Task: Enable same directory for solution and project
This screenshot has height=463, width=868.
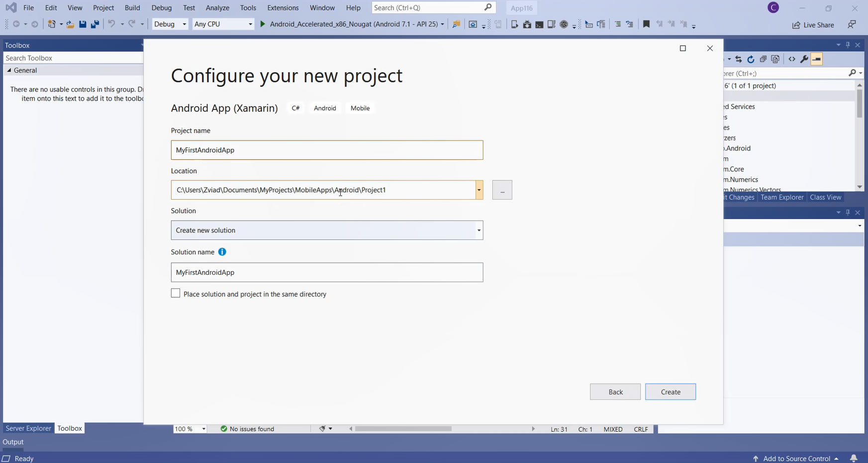Action: 176,294
